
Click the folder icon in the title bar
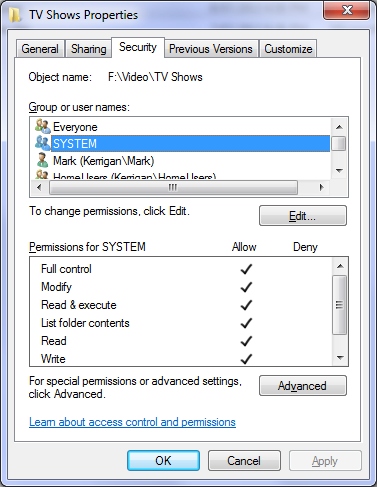coord(15,15)
